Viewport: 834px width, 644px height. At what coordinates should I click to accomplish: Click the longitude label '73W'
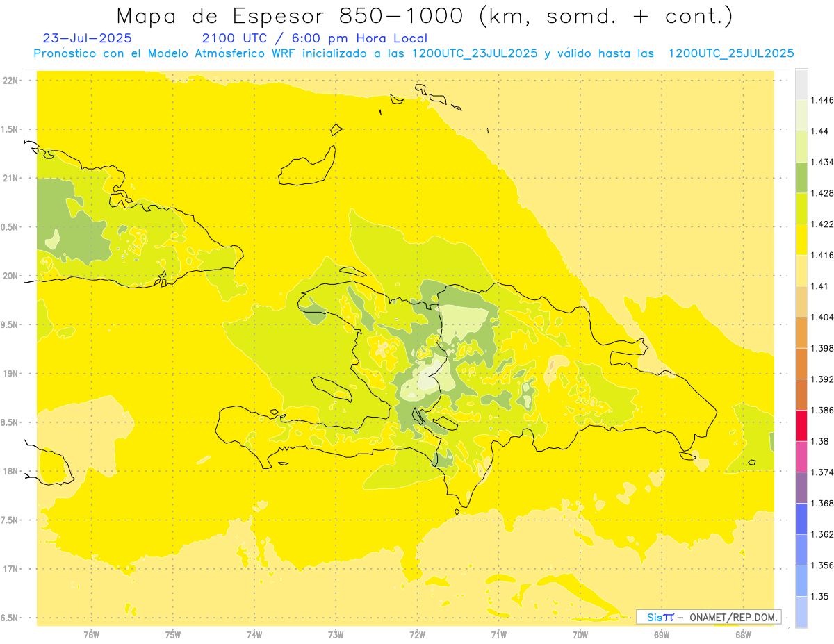tap(336, 635)
